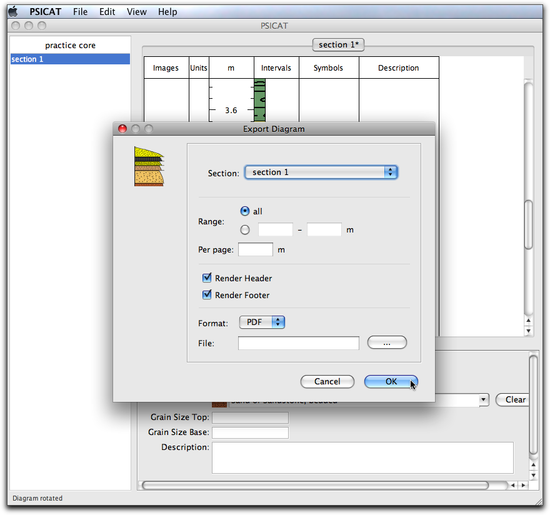This screenshot has width=550, height=515.
Task: Click the bottom horizontal scrollbar thumb
Action: tap(315, 485)
